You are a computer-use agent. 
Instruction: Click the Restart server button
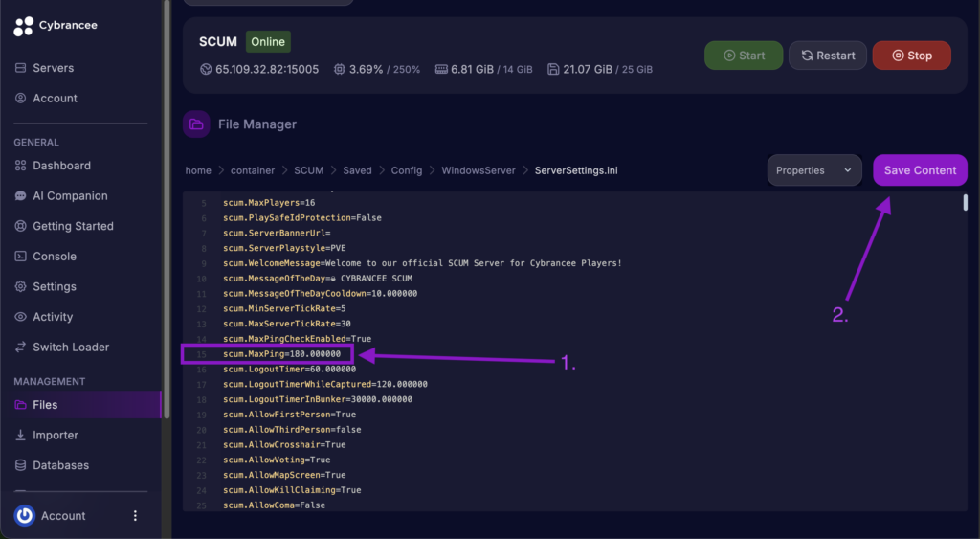(828, 55)
